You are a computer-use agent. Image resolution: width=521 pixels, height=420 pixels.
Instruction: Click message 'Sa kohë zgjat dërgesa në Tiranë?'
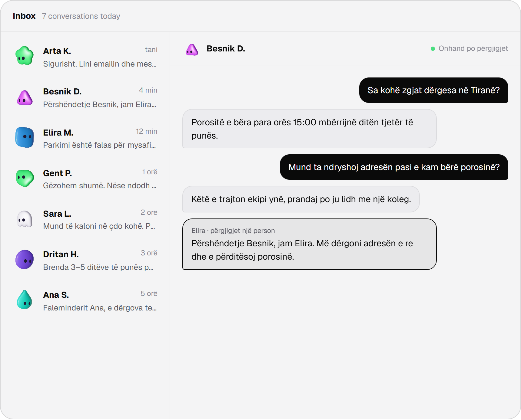point(433,90)
